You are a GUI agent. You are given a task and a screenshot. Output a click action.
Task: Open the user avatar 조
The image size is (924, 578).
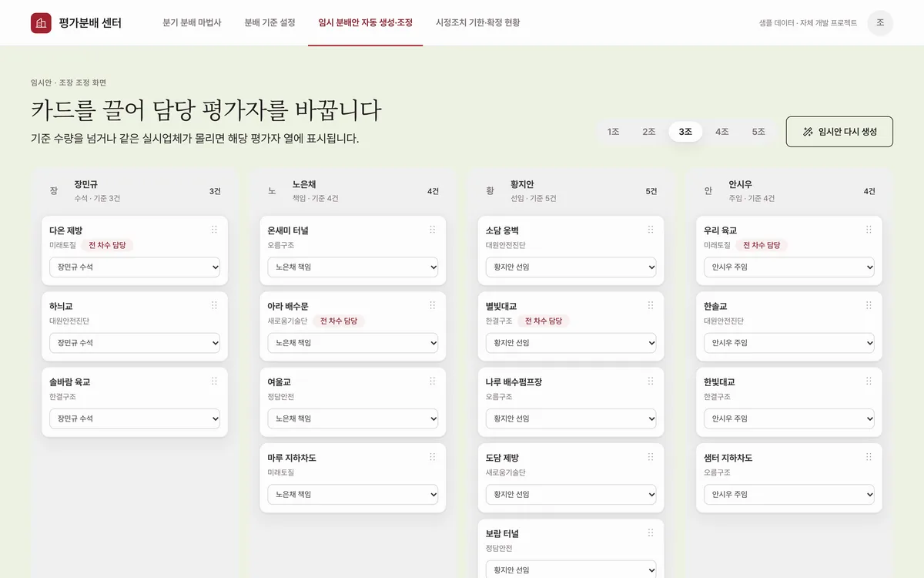880,23
